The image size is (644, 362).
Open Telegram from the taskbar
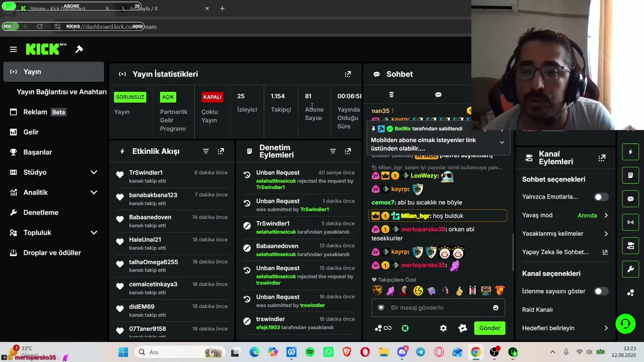tap(420, 352)
